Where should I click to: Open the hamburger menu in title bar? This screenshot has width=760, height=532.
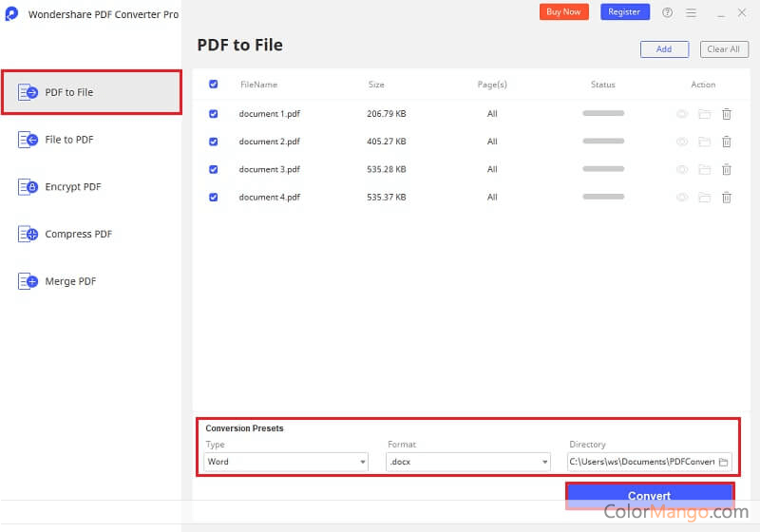coord(691,12)
